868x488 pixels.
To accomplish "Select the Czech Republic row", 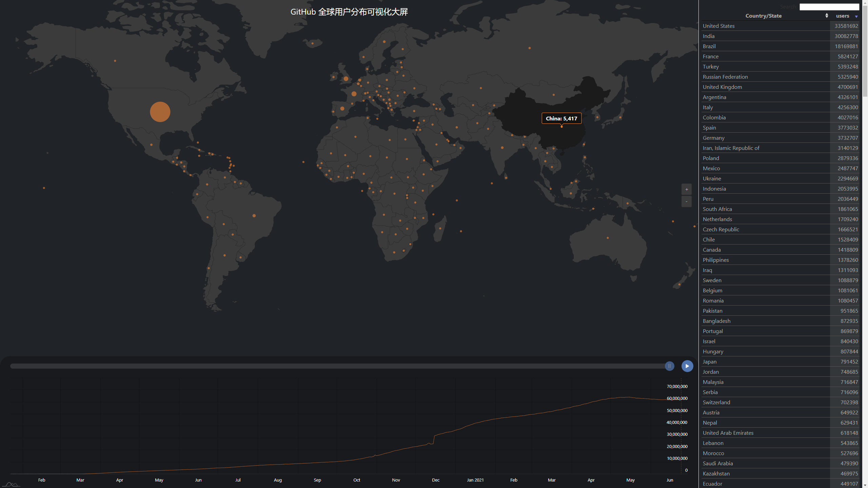I will [x=780, y=229].
